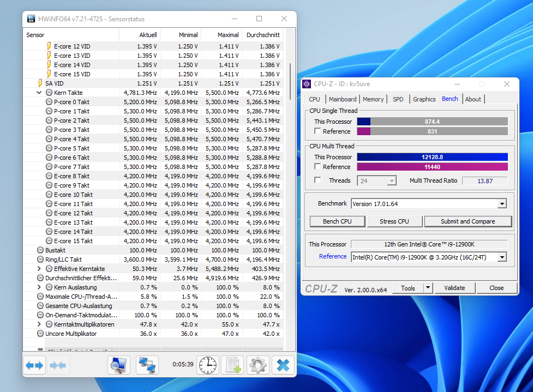Select E-core 10 Takt row

153,195
